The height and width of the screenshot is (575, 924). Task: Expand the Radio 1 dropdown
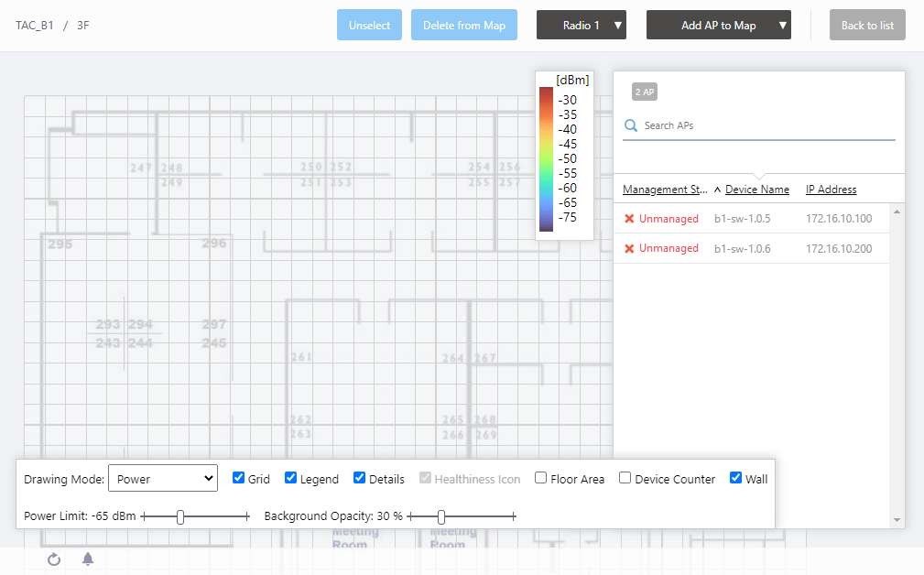(x=582, y=26)
